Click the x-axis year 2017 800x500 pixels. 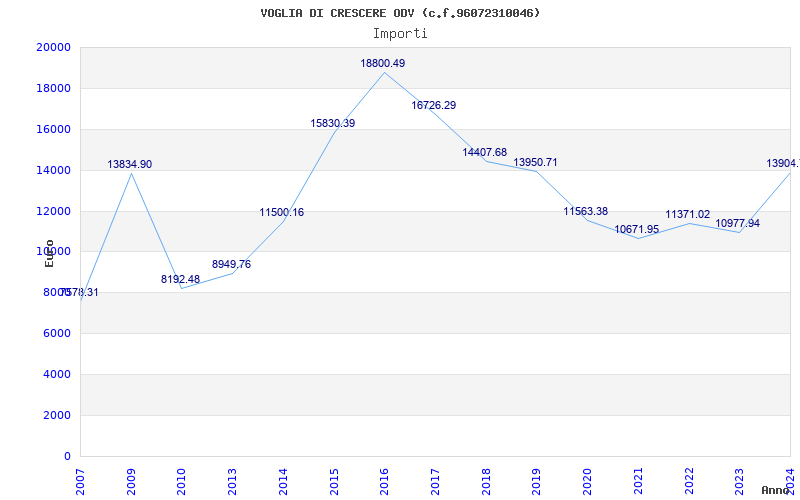point(435,482)
